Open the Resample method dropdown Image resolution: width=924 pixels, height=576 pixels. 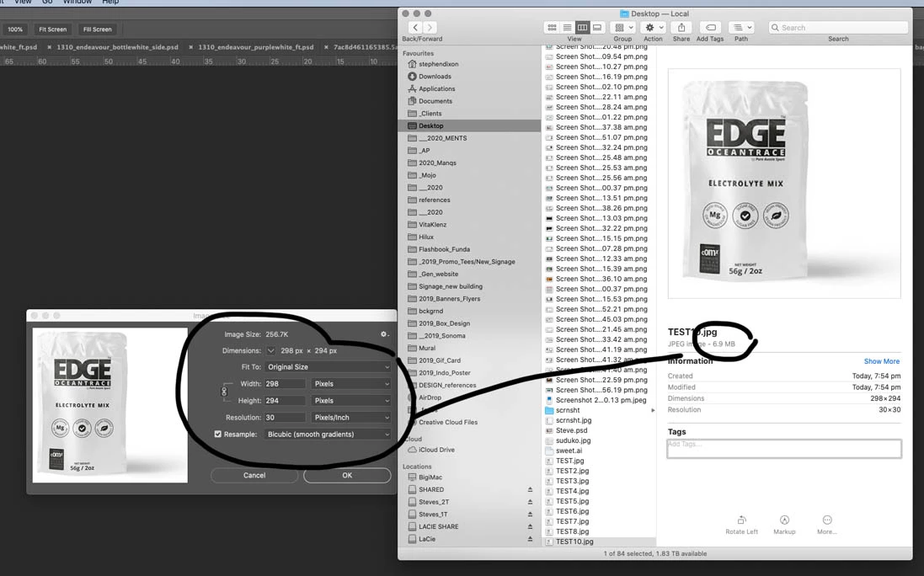coord(328,434)
